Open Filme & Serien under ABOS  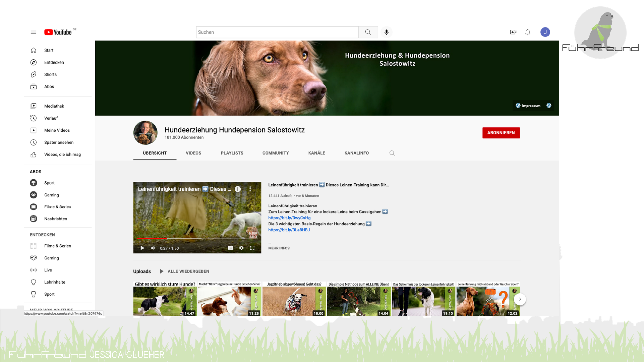point(58,207)
